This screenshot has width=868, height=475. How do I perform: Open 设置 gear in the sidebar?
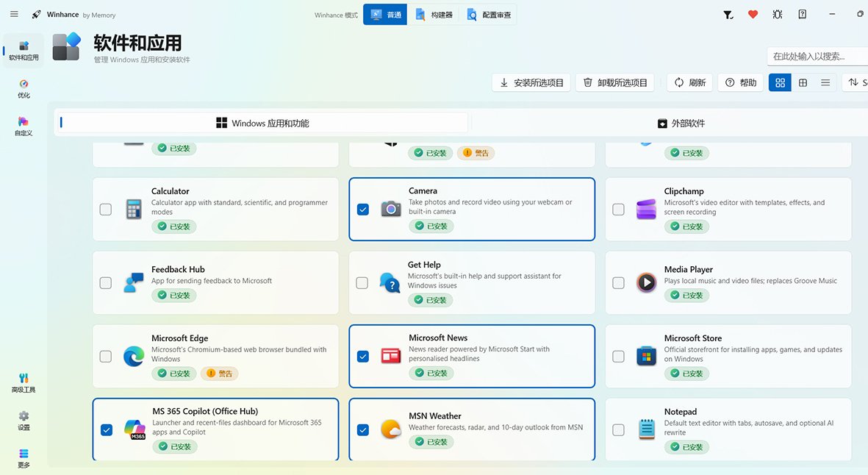click(x=24, y=421)
